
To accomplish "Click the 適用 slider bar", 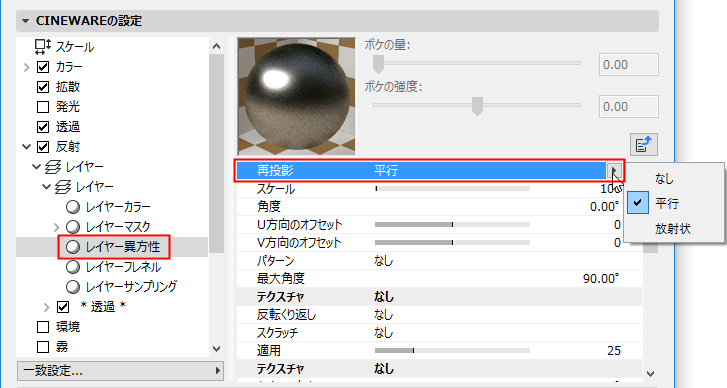I will [x=453, y=350].
